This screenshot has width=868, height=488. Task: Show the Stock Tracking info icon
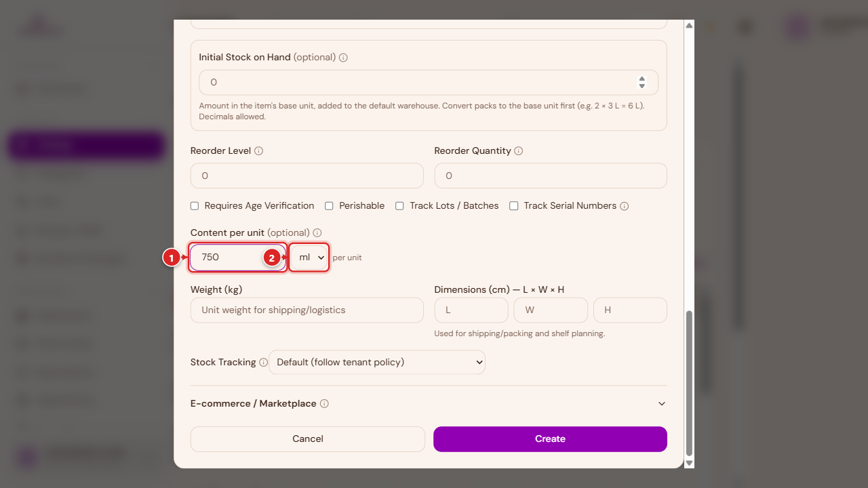pyautogui.click(x=263, y=363)
